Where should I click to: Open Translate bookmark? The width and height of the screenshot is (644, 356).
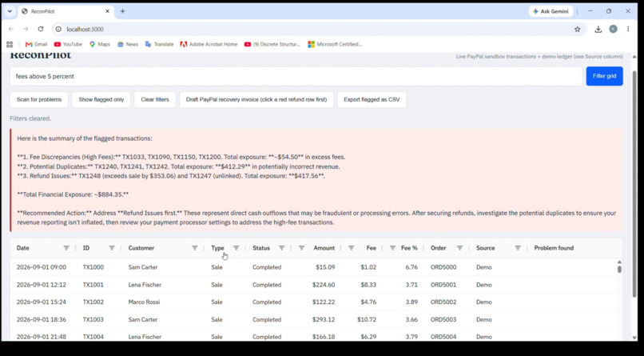(159, 44)
